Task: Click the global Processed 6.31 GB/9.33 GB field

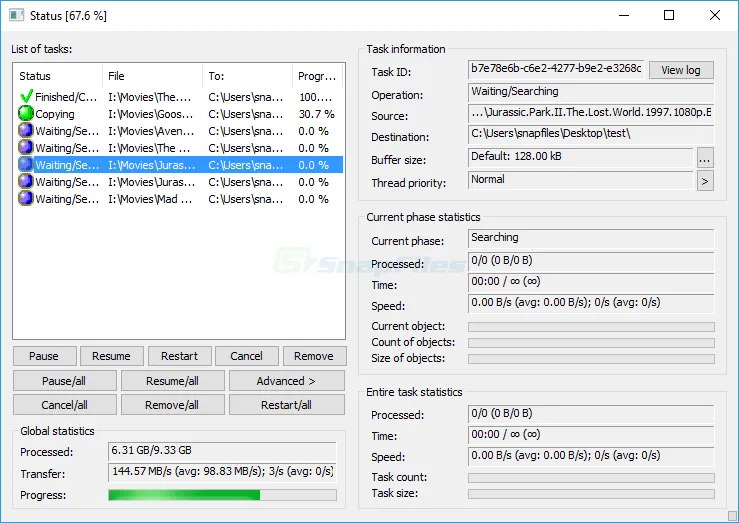Action: point(222,451)
